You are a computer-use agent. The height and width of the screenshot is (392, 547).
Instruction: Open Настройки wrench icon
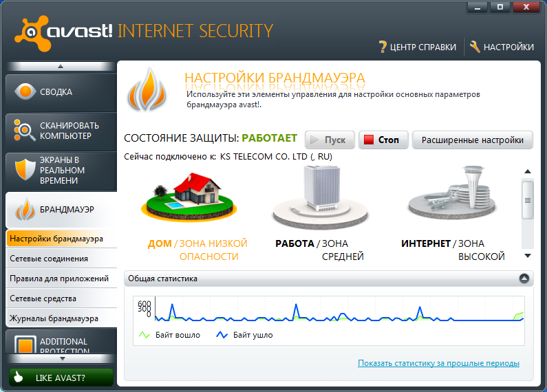475,46
